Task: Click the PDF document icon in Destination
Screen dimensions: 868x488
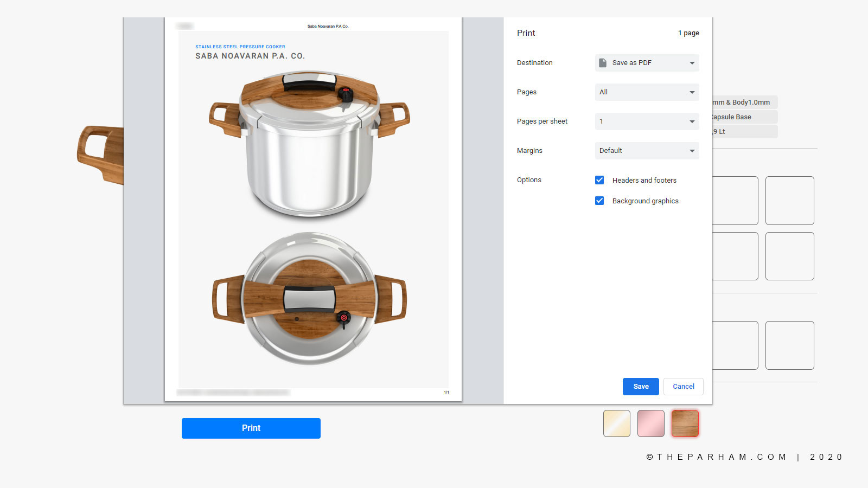Action: tap(603, 63)
